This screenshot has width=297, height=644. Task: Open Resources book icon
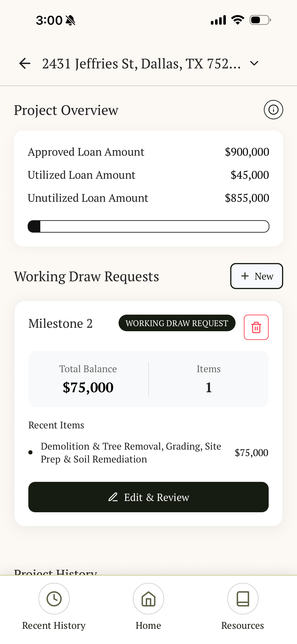pyautogui.click(x=243, y=599)
